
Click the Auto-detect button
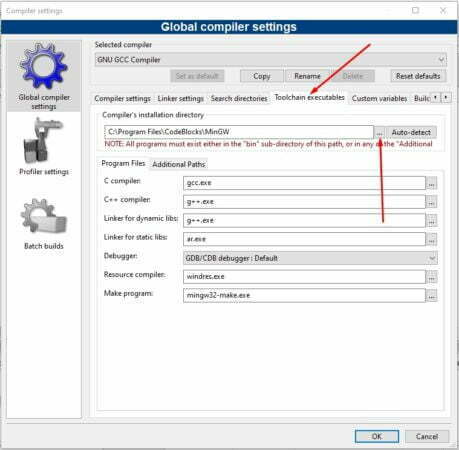click(x=411, y=133)
